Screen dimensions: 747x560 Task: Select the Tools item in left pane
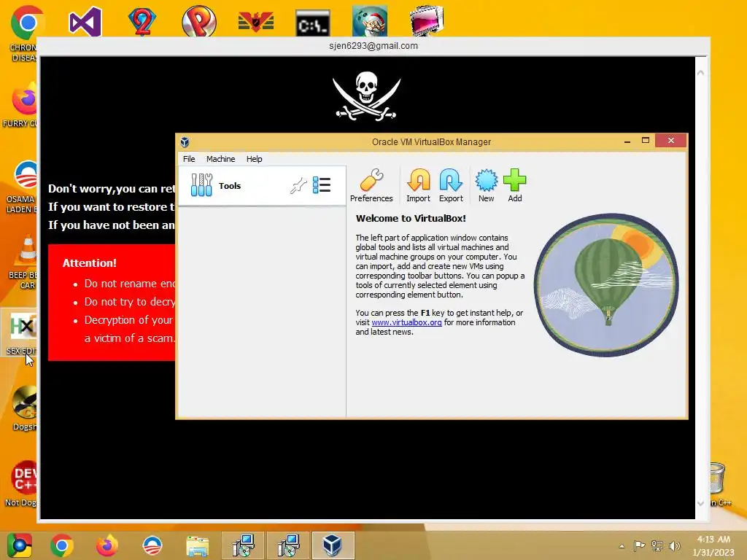[x=262, y=186]
